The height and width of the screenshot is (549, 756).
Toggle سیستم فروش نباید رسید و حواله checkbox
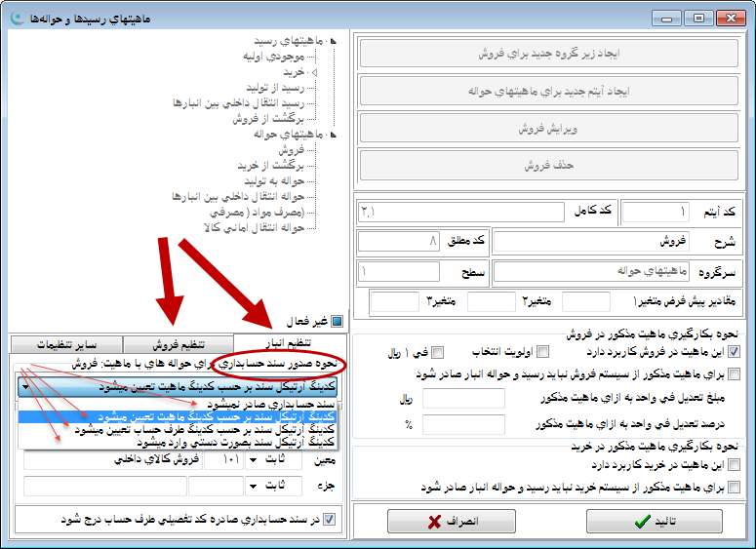click(734, 374)
